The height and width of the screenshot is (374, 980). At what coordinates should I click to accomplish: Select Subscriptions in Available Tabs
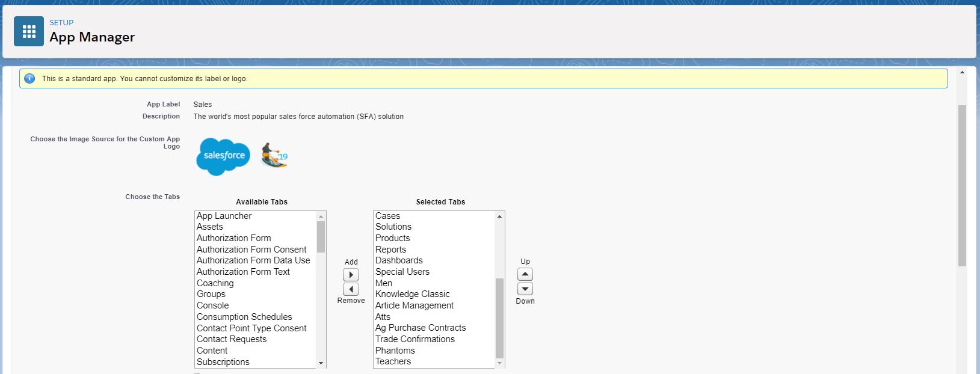255,362
